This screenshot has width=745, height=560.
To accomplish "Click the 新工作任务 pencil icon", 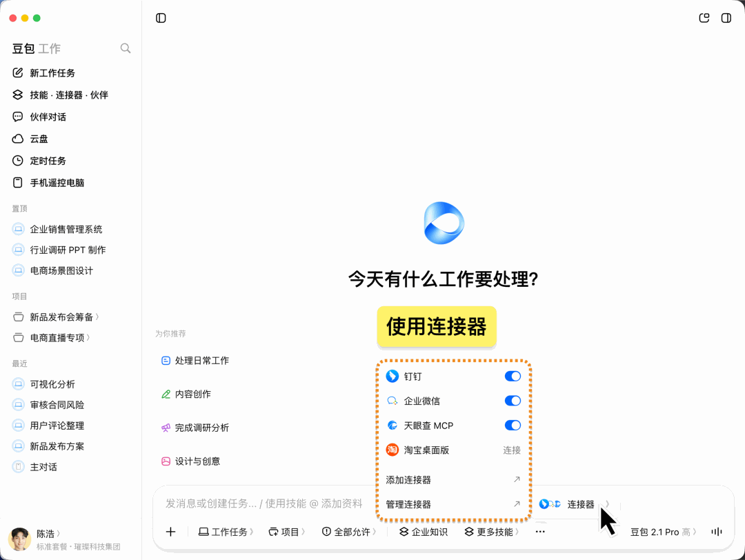I will coord(17,72).
